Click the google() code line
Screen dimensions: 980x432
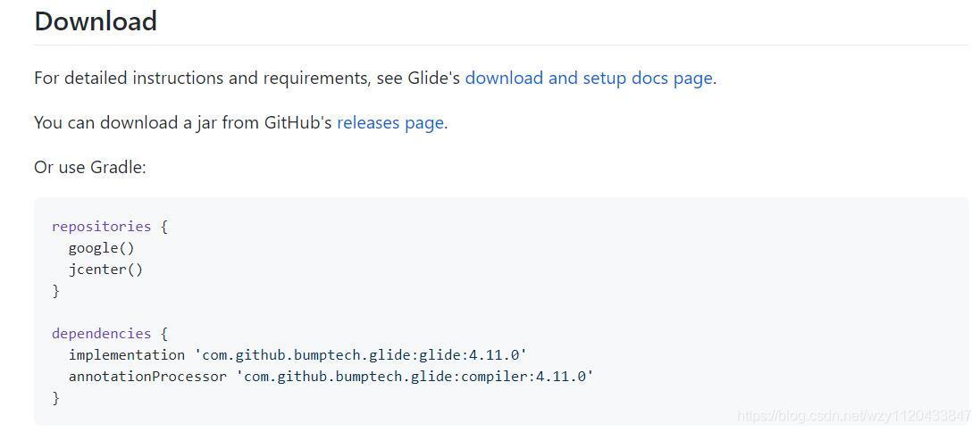tap(102, 248)
